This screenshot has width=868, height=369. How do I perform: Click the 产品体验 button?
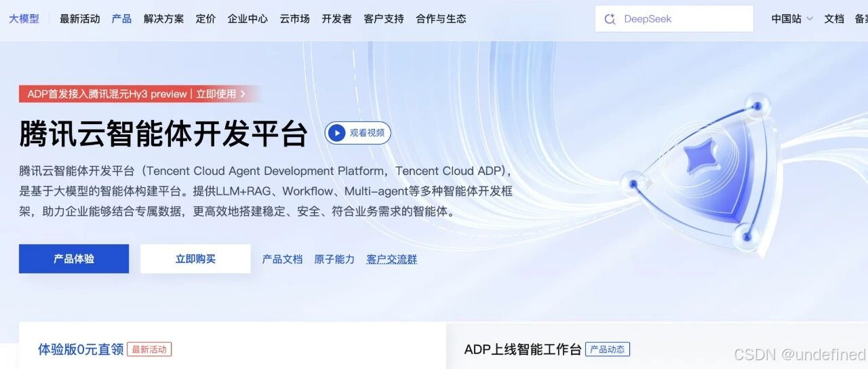point(74,259)
